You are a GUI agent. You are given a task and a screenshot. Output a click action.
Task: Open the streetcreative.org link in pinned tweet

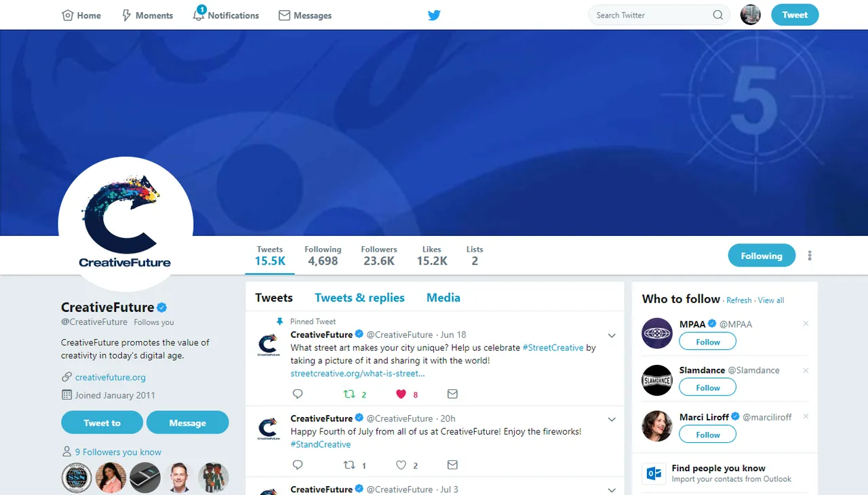pos(358,374)
